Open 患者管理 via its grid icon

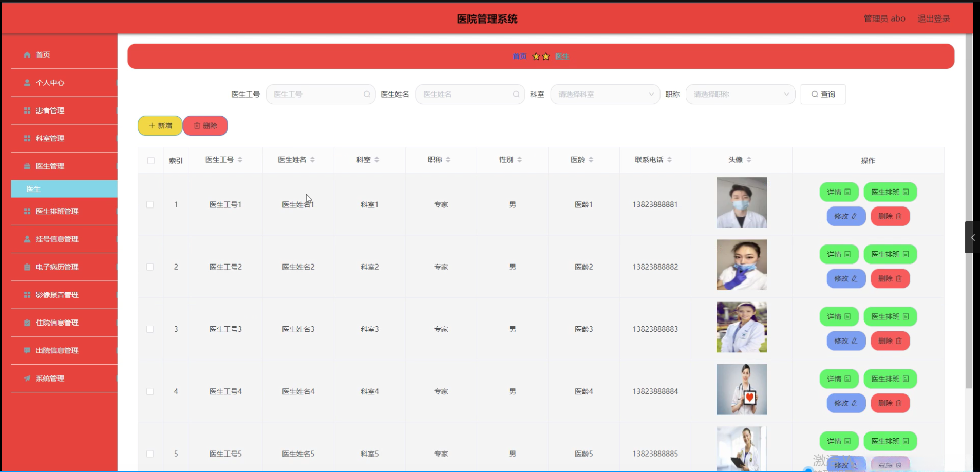(x=26, y=110)
